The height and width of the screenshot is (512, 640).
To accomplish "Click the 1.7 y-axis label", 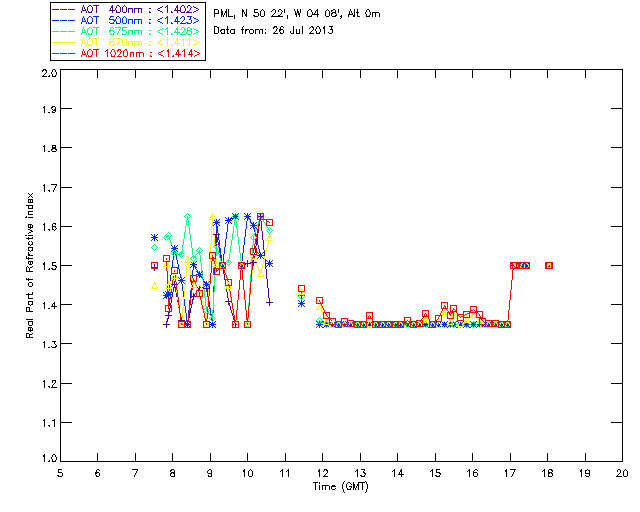I will 49,188.
